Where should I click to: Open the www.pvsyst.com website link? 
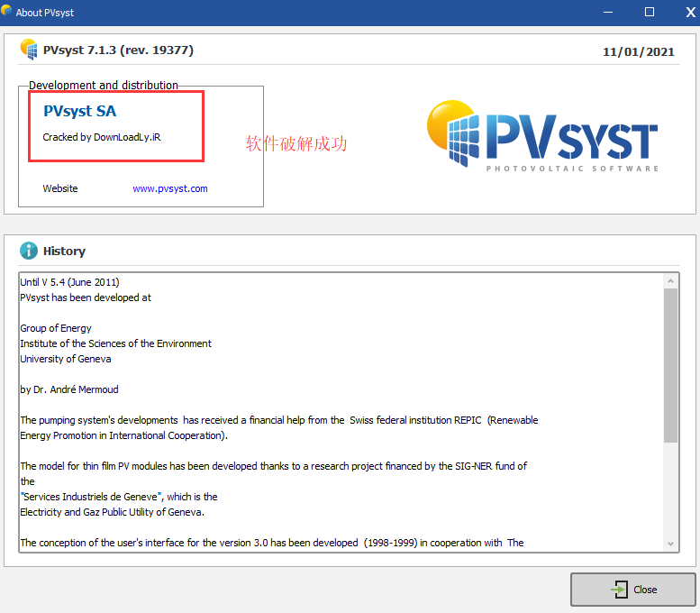pos(170,188)
